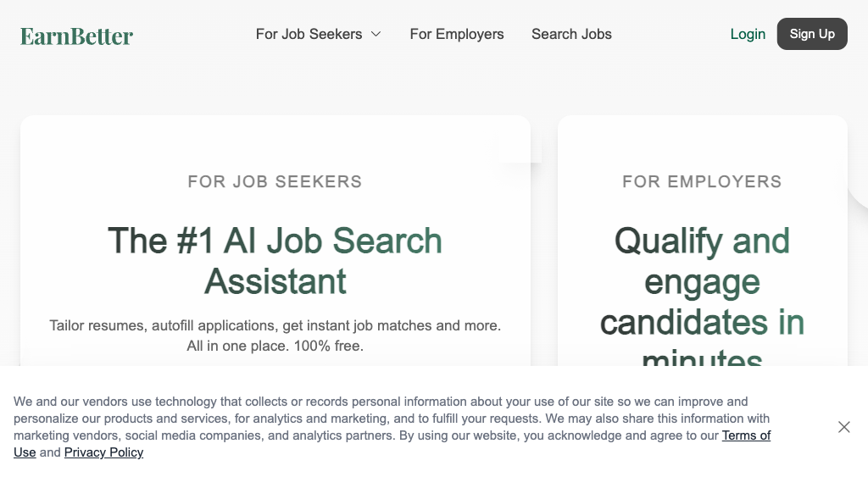868x488 pixels.
Task: Go to the For Employers page
Action: tap(457, 34)
